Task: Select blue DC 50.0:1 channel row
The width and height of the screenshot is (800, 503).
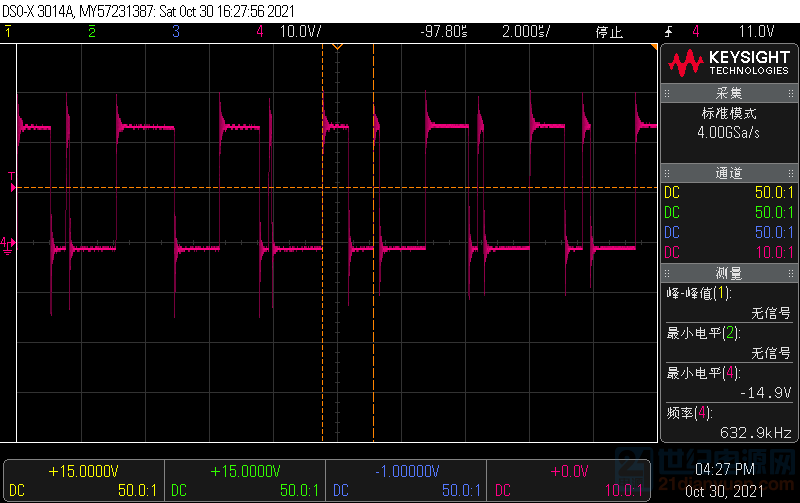Action: [x=729, y=233]
